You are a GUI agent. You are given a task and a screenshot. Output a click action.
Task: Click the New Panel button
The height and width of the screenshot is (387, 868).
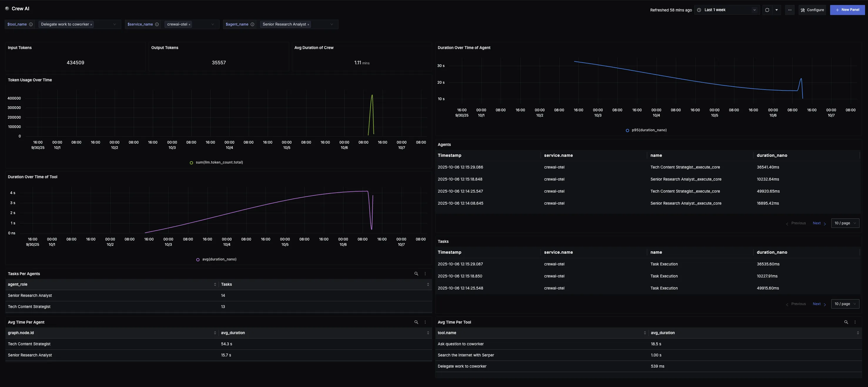(x=847, y=10)
